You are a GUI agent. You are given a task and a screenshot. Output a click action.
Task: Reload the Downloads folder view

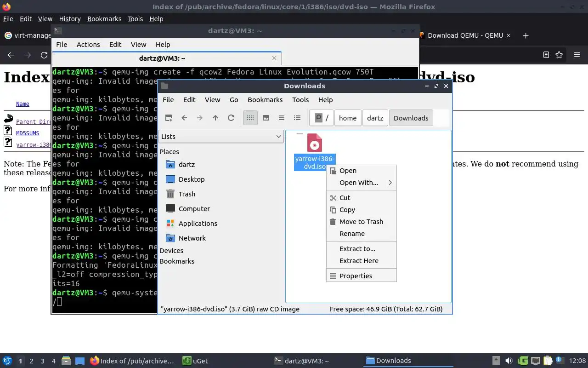pyautogui.click(x=231, y=118)
